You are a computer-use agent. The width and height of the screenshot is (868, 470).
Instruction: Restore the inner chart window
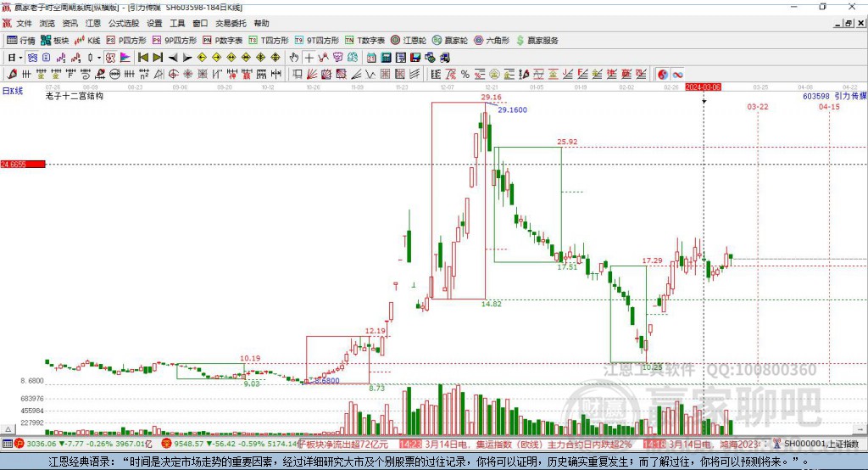point(849,23)
